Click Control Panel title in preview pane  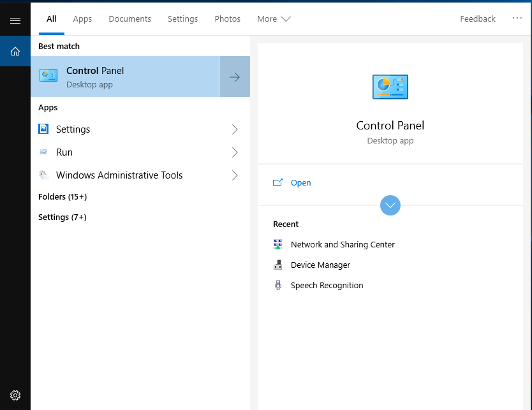(x=390, y=126)
